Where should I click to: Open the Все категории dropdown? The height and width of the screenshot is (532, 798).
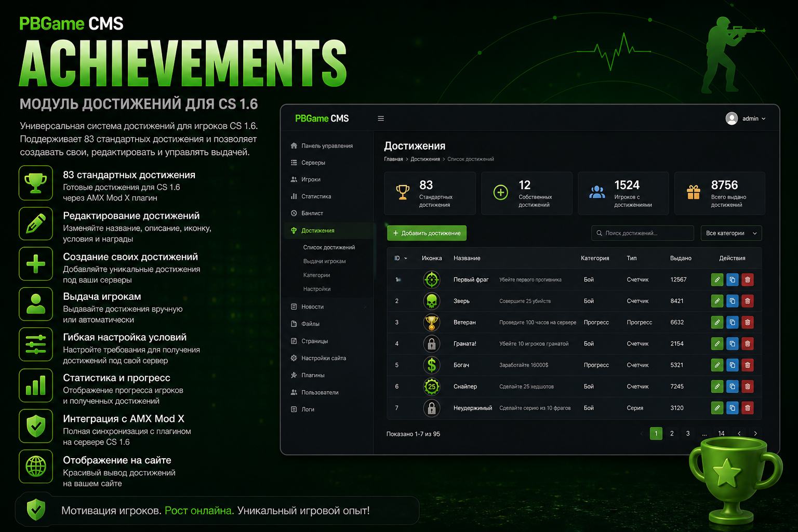(x=731, y=233)
